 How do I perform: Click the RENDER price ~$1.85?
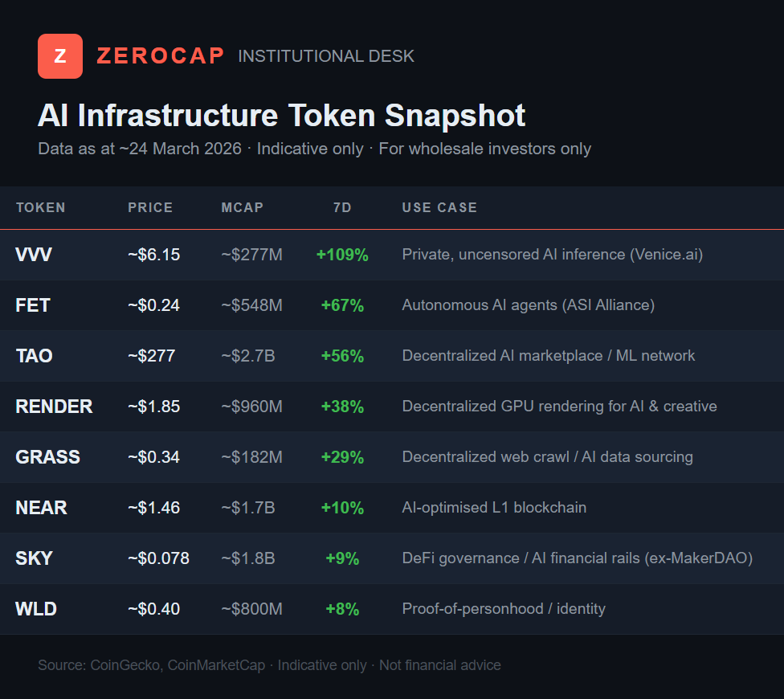(x=153, y=407)
